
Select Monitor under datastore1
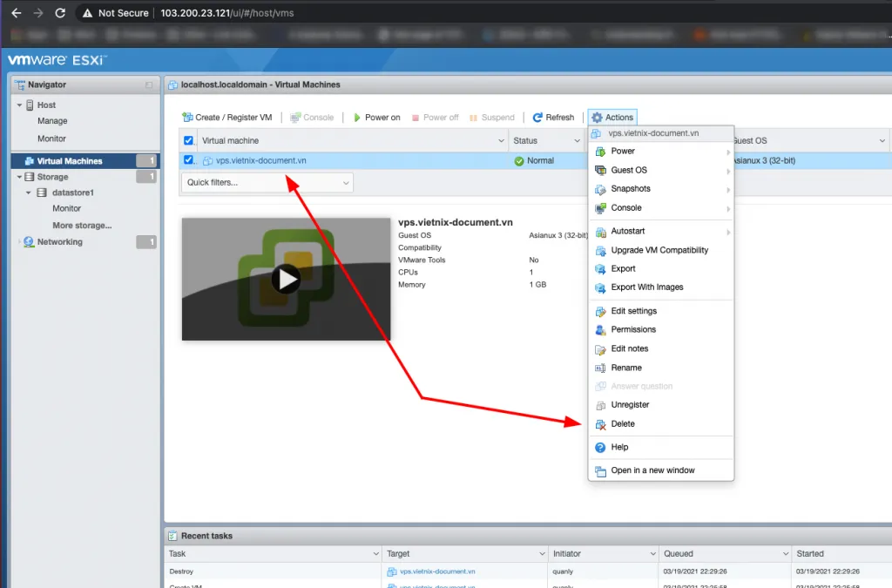click(66, 208)
